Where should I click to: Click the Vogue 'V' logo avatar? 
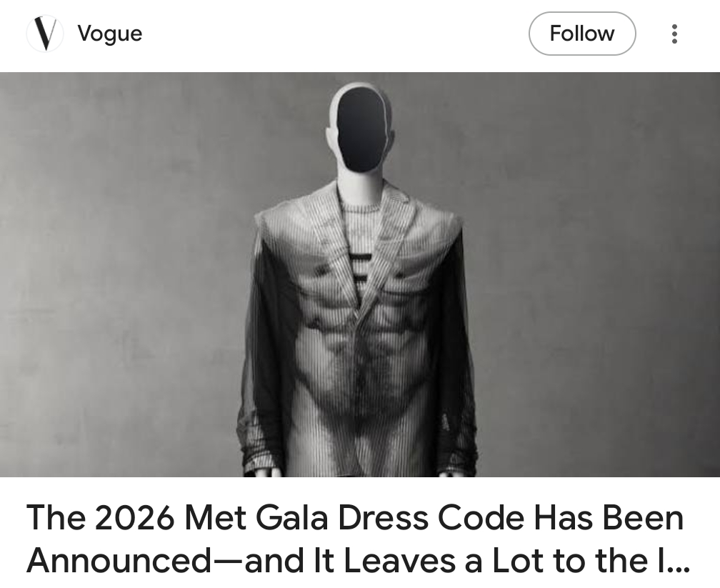(44, 34)
